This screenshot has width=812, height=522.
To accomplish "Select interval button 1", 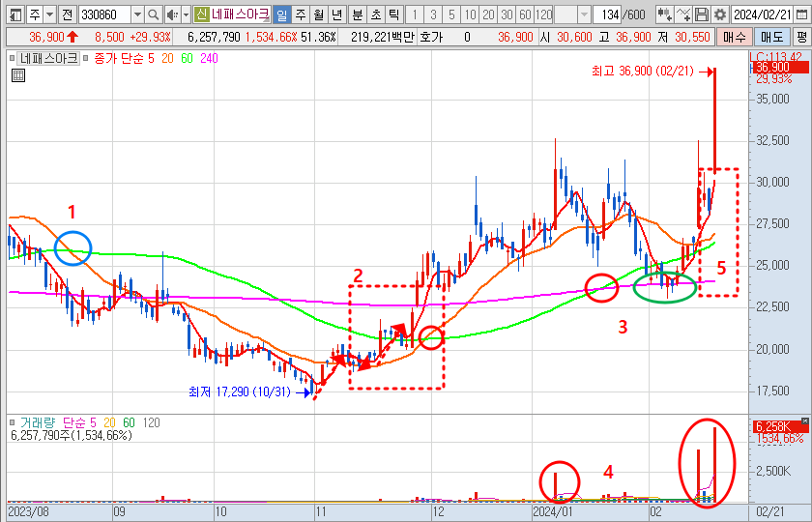I will click(415, 14).
